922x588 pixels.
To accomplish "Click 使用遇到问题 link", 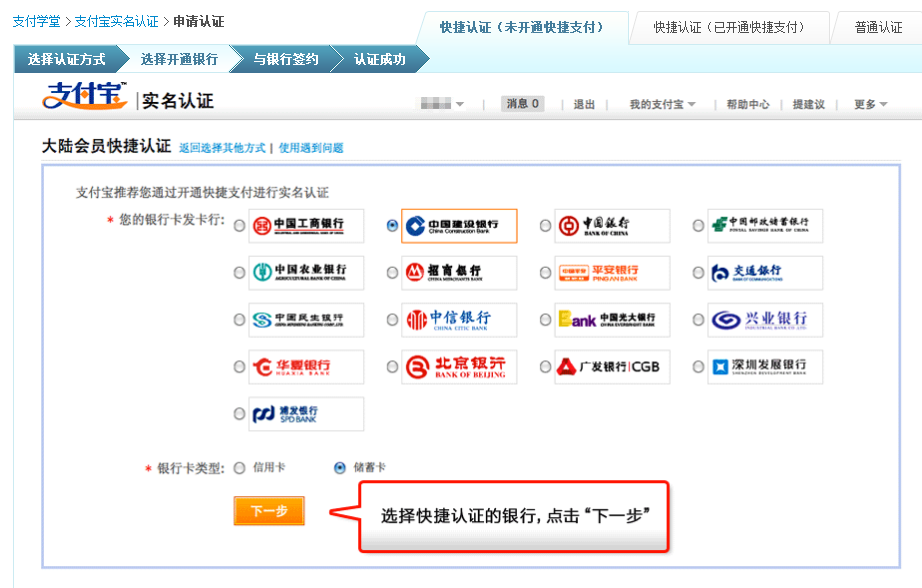I will click(x=311, y=148).
